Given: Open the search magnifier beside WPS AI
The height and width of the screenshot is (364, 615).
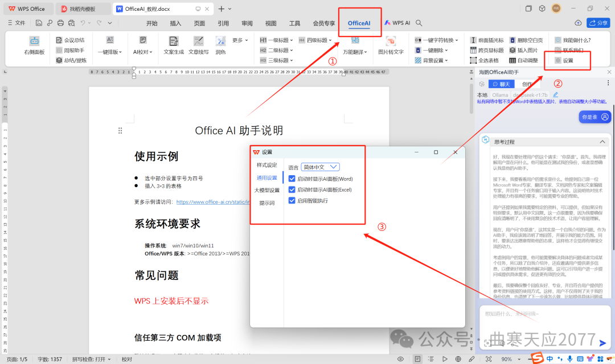Looking at the screenshot, I should tap(419, 23).
